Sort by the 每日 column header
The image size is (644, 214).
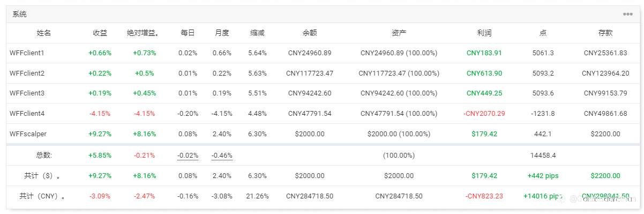point(188,33)
